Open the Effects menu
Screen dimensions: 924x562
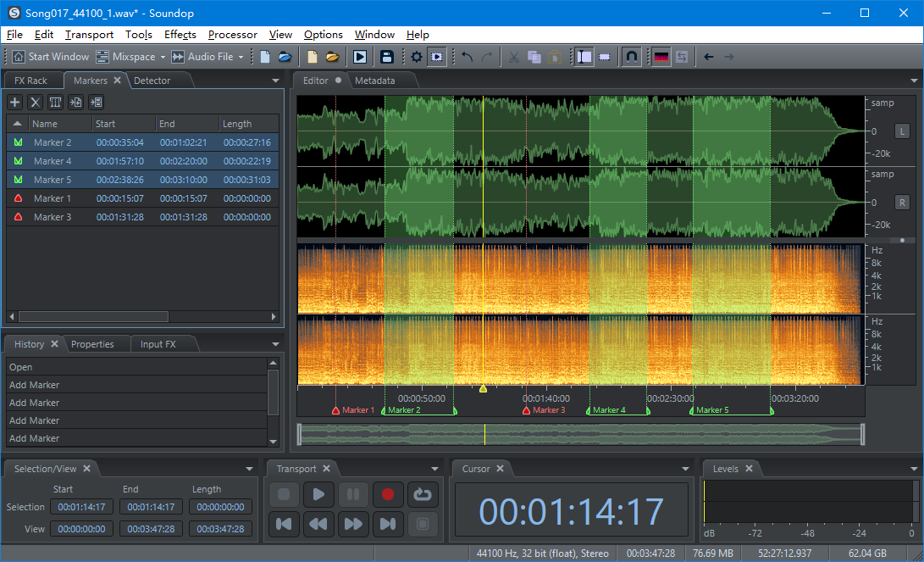(180, 35)
